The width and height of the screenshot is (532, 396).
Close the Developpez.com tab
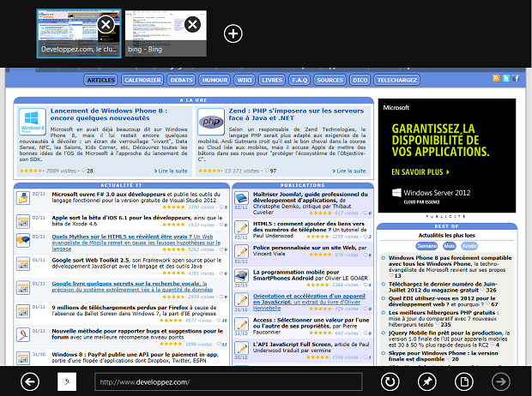pos(106,24)
